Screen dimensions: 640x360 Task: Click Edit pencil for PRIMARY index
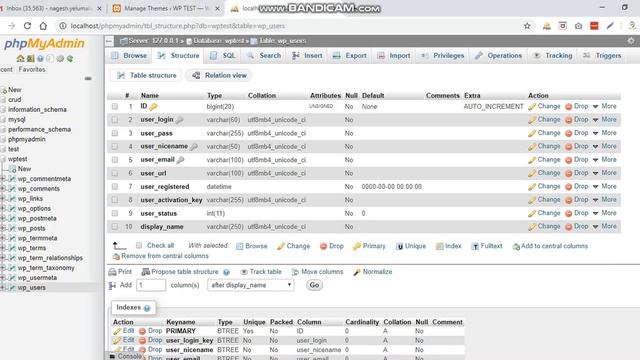point(118,331)
